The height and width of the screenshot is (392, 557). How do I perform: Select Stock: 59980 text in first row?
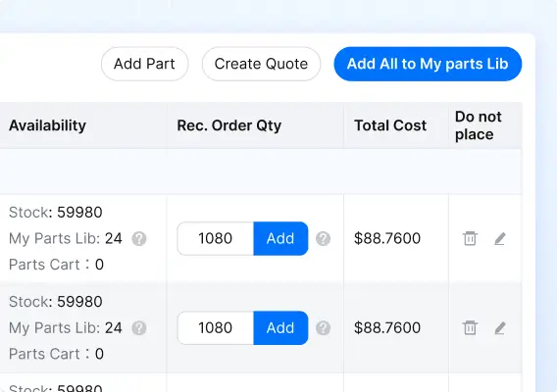pyautogui.click(x=56, y=213)
